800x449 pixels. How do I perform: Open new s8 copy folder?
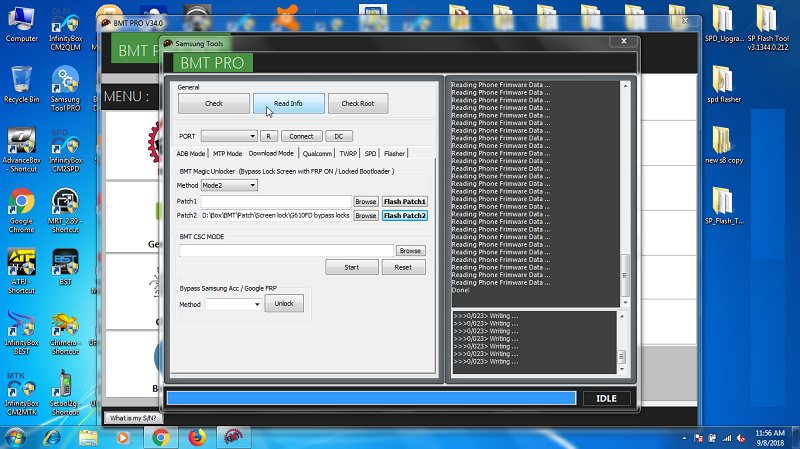[724, 145]
